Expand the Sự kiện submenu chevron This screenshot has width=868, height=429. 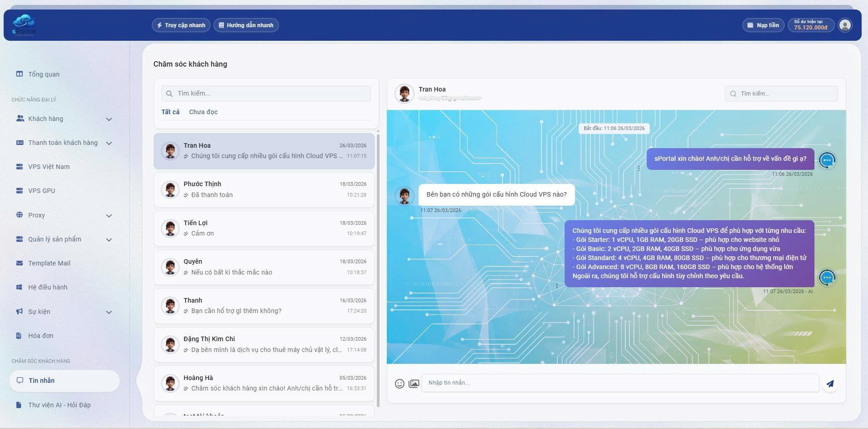[109, 312]
